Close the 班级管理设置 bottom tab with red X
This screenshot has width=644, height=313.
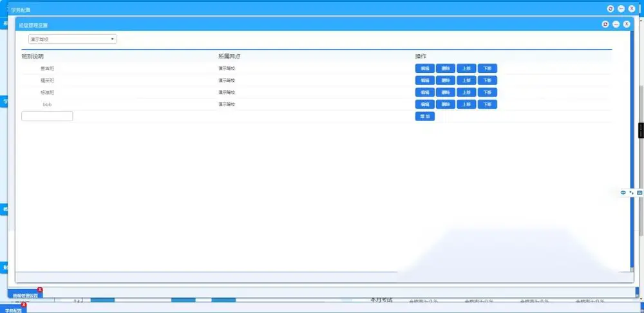pyautogui.click(x=40, y=290)
